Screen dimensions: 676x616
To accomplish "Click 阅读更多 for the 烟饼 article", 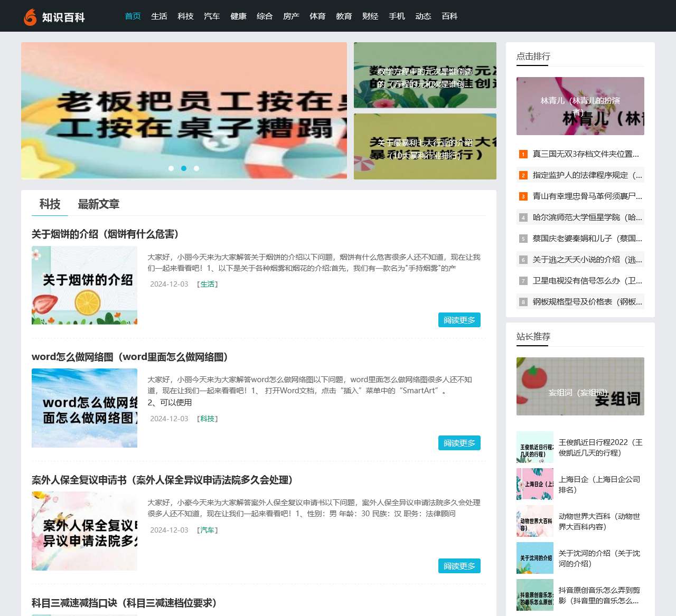I will pos(459,320).
